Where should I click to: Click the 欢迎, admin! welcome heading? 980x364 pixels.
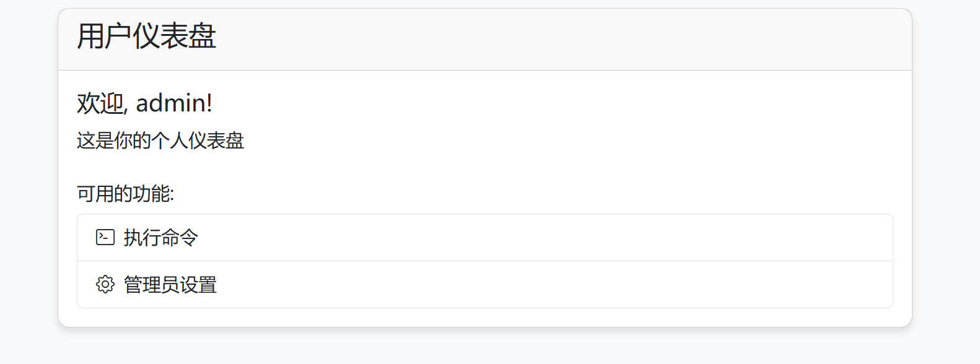(x=144, y=103)
